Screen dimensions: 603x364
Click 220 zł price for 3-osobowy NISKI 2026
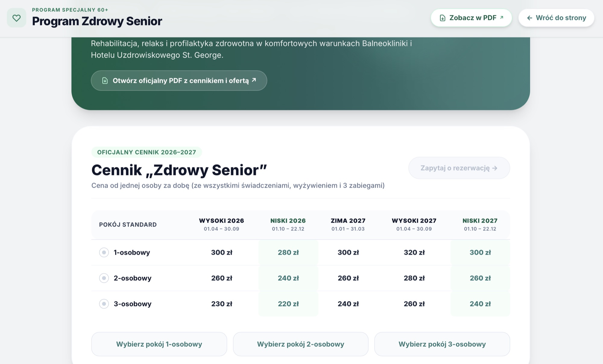click(x=288, y=303)
